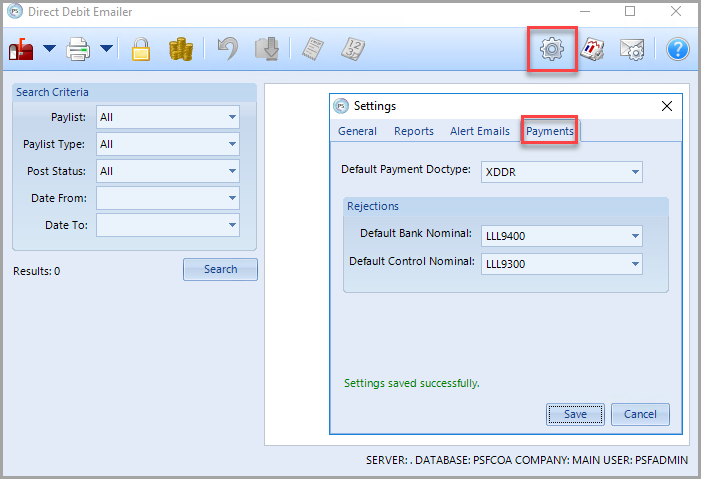Maximize the Direct Debit Emailer window
The image size is (701, 479).
pos(630,11)
